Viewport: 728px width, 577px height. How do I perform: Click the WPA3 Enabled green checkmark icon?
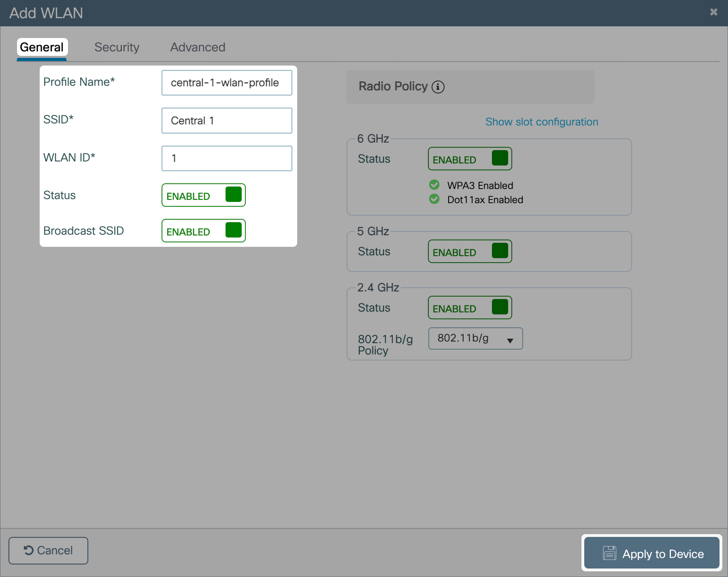click(x=434, y=185)
